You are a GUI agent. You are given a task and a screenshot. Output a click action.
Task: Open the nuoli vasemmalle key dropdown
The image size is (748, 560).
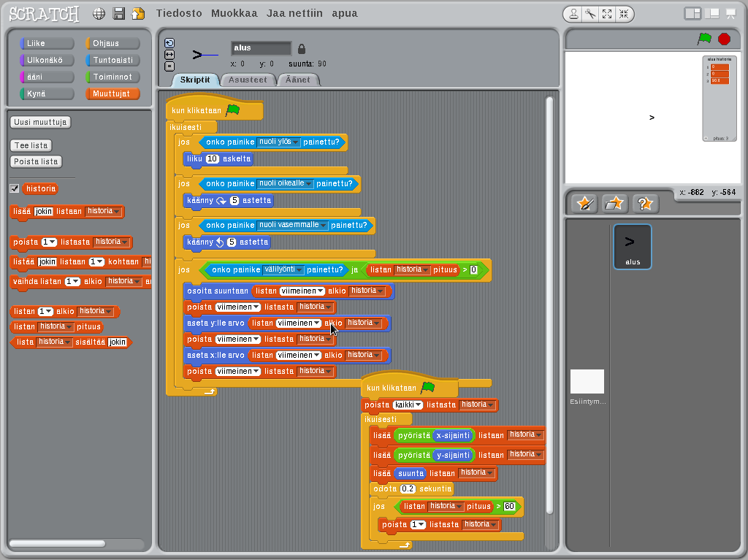click(x=292, y=225)
